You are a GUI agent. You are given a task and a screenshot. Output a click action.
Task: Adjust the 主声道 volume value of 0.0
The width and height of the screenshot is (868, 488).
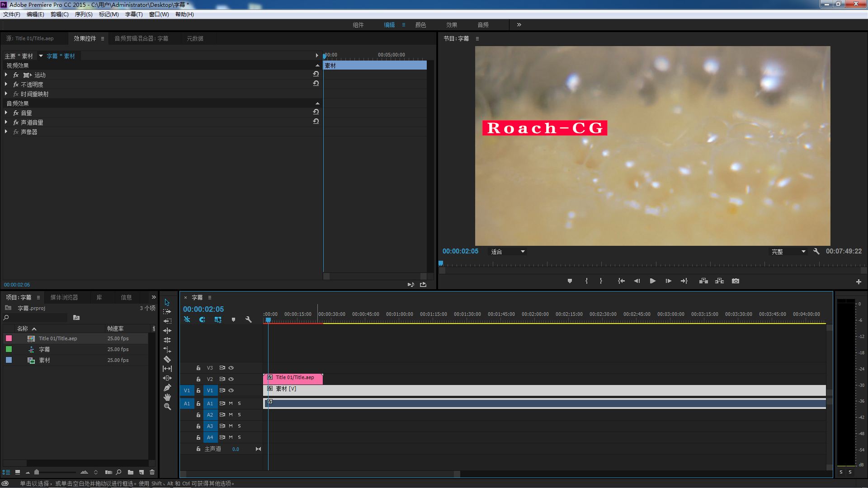coord(236,449)
